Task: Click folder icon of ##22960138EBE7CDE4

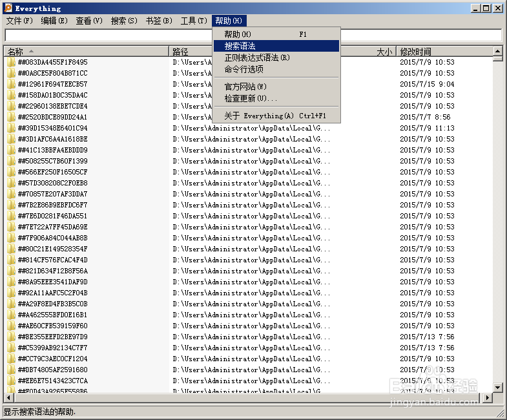Action: click(x=11, y=106)
